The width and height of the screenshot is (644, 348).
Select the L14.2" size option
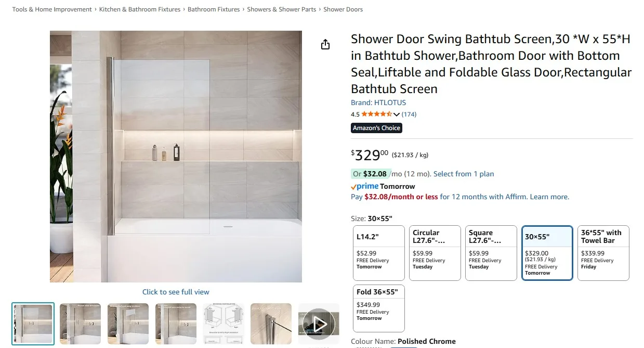click(378, 253)
